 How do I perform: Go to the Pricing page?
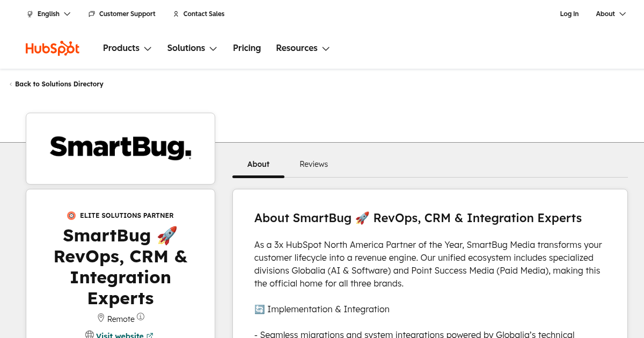point(247,48)
